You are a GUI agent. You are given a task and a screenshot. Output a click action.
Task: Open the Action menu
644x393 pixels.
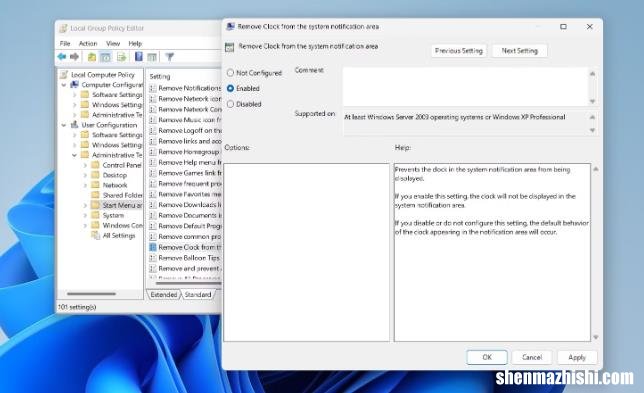coord(88,43)
